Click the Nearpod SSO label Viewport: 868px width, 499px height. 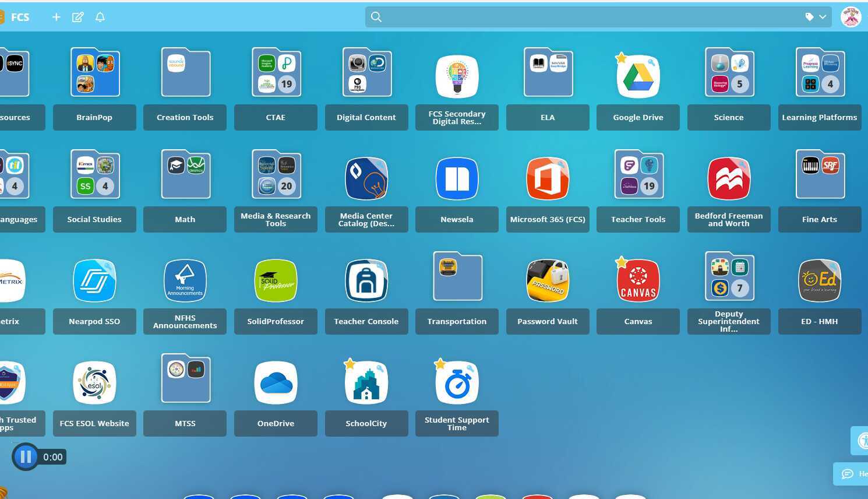click(x=94, y=322)
